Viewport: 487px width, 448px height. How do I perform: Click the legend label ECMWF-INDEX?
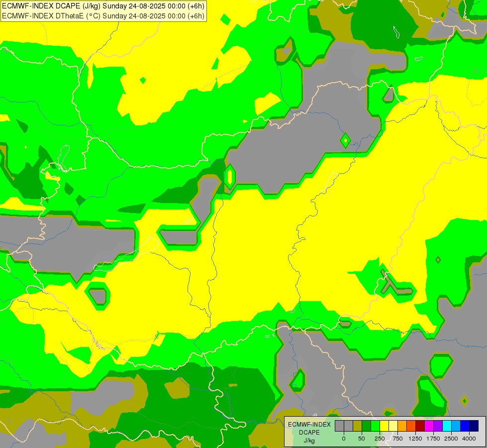[x=309, y=425]
